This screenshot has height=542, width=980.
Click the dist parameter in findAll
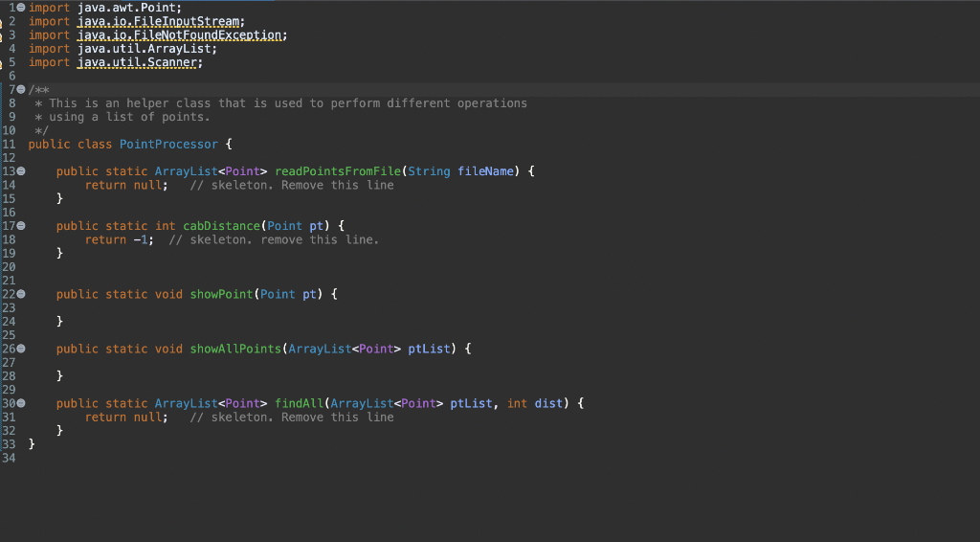point(548,403)
